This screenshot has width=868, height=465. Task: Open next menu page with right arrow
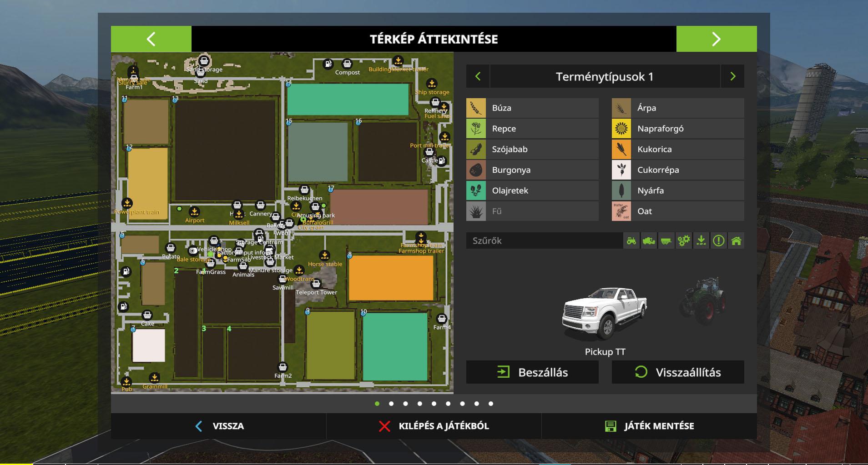716,39
